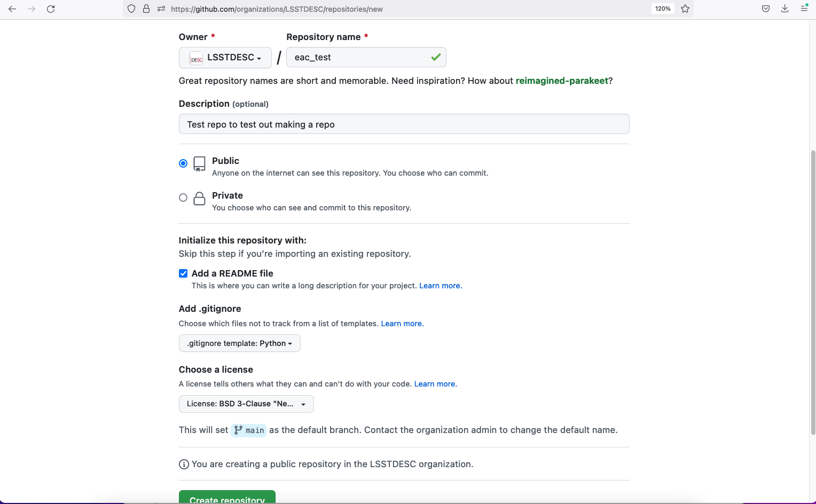Click the 120% zoom level badge
This screenshot has width=816, height=504.
coord(663,9)
